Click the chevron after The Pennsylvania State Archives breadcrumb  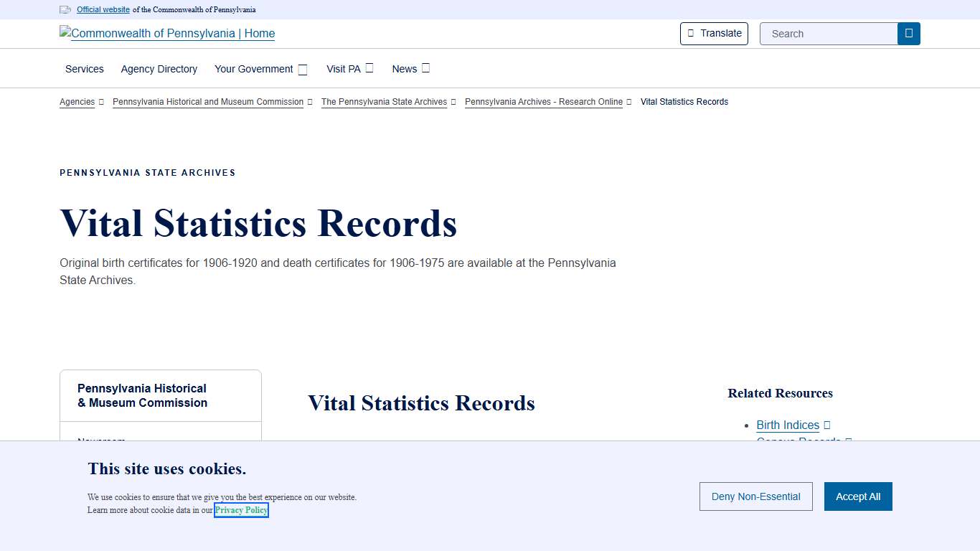453,102
